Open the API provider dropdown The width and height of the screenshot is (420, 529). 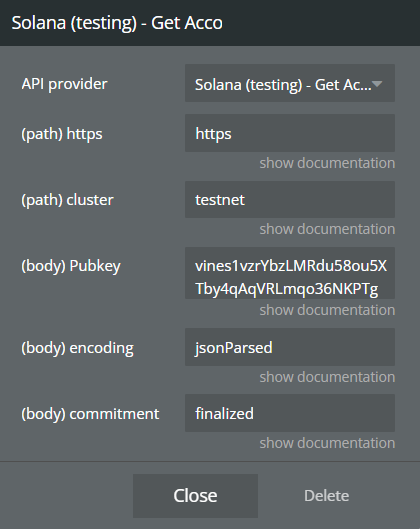click(290, 83)
